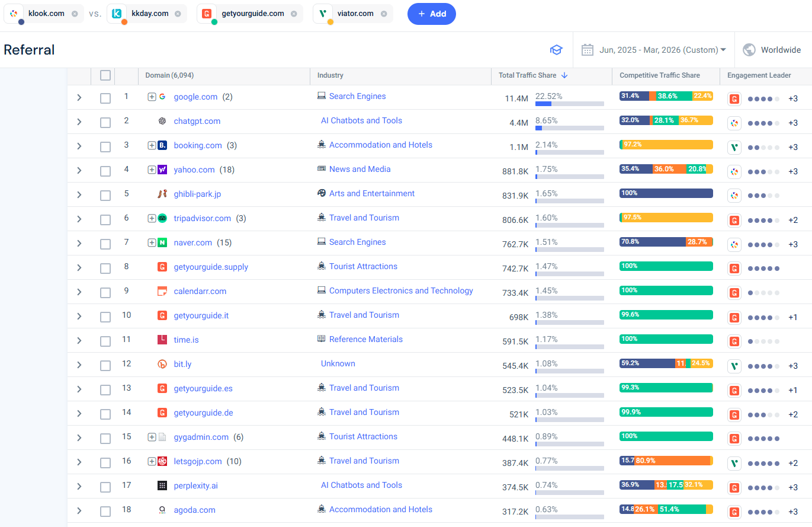Viewport: 812px width, 527px height.
Task: Open the getyourguide.supply domain link
Action: [x=211, y=267]
